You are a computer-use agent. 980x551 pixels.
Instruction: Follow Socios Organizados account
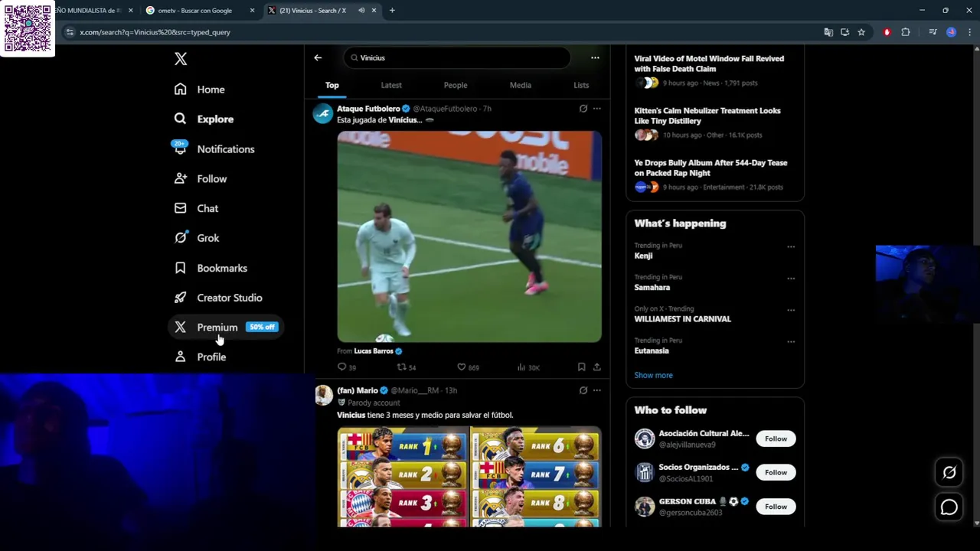click(x=776, y=472)
